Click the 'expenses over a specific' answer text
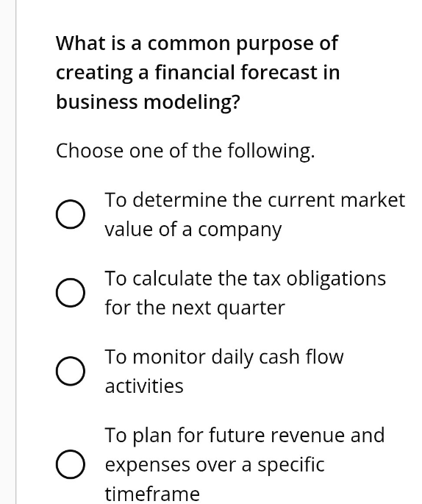Screen dimensions: 422x504 point(215,465)
